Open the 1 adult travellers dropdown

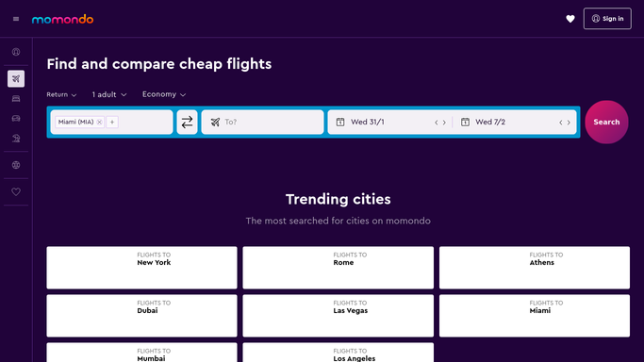[x=109, y=94]
